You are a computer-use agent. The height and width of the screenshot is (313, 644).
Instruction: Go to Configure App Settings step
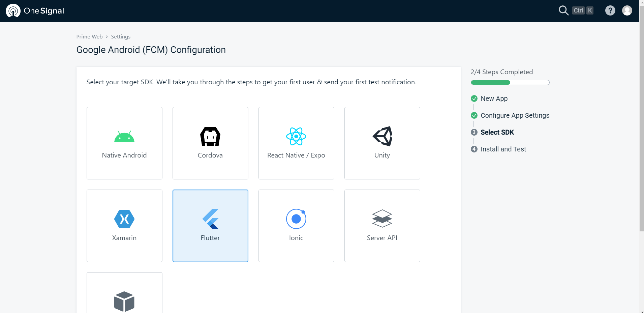515,115
